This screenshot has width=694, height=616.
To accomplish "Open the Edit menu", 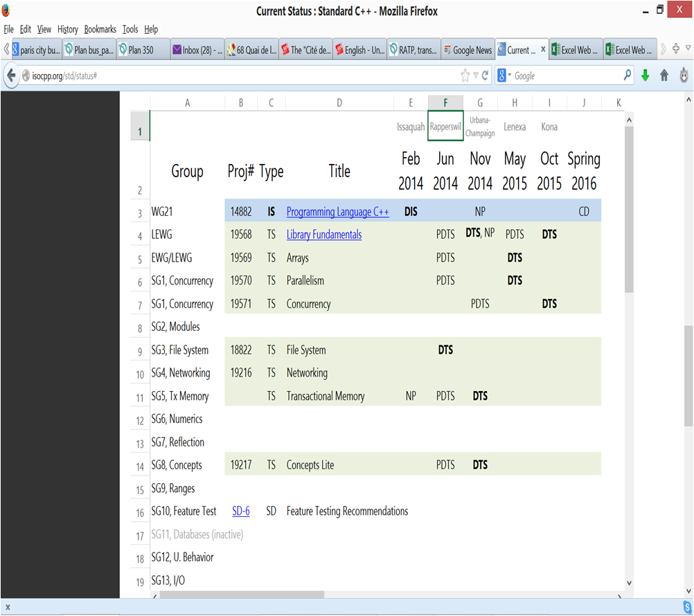I will click(x=25, y=29).
